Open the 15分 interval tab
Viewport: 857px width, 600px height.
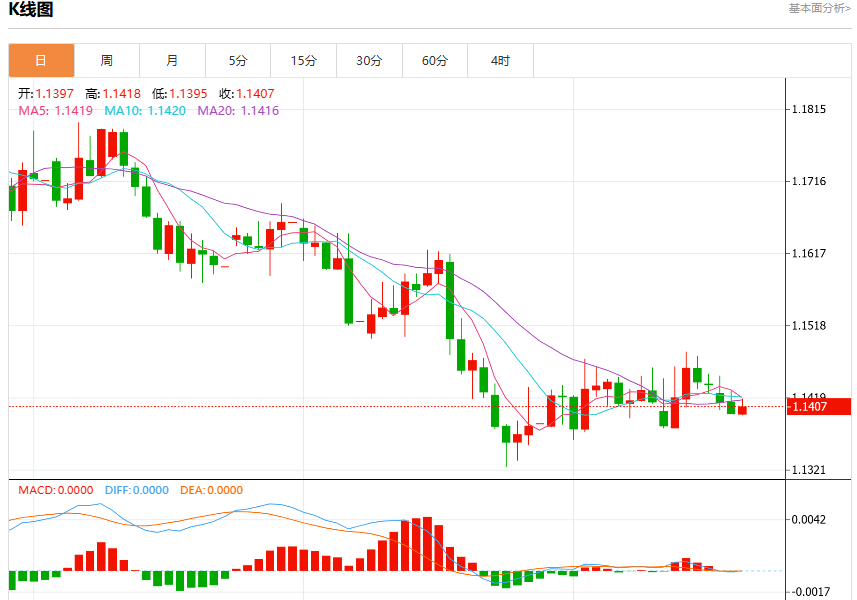(x=304, y=61)
